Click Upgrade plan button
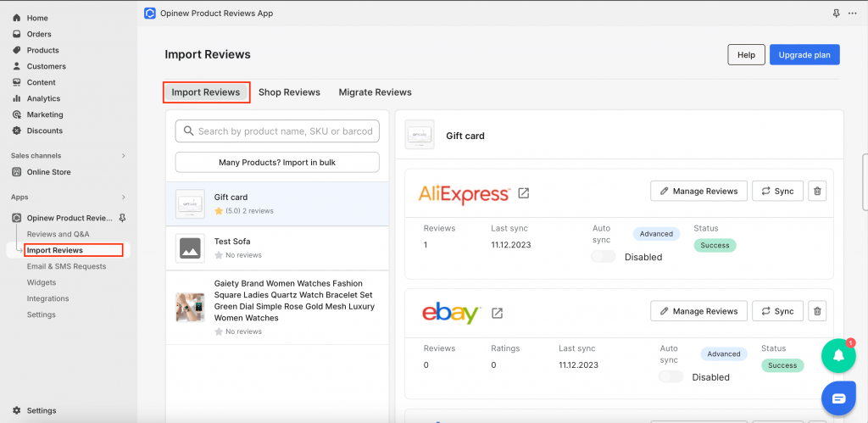 804,55
